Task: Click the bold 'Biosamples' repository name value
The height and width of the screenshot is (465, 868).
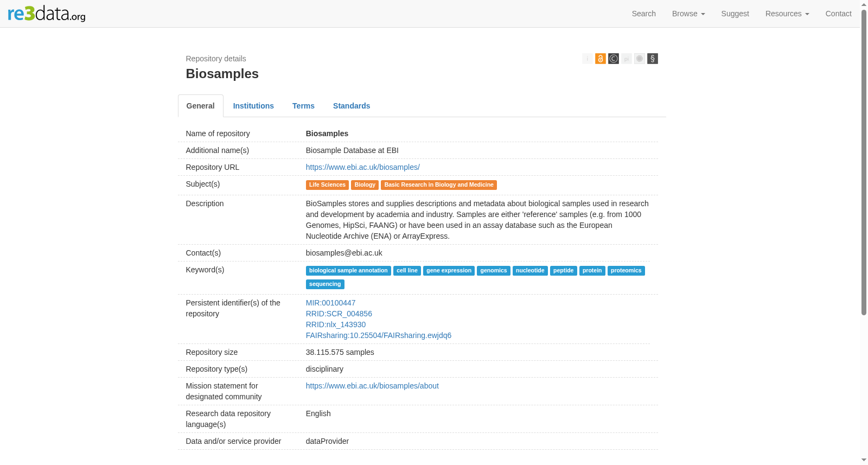Action: (x=327, y=133)
